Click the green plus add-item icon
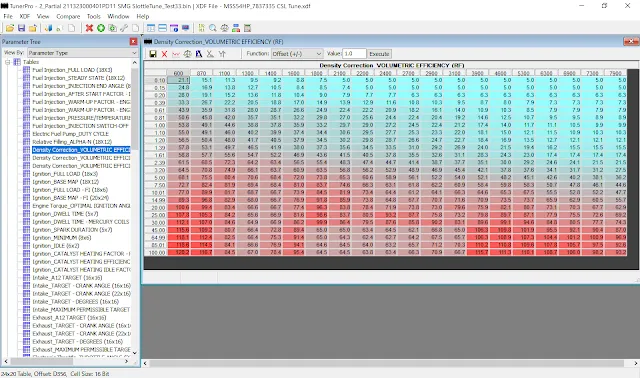The image size is (640, 378). [x=100, y=28]
